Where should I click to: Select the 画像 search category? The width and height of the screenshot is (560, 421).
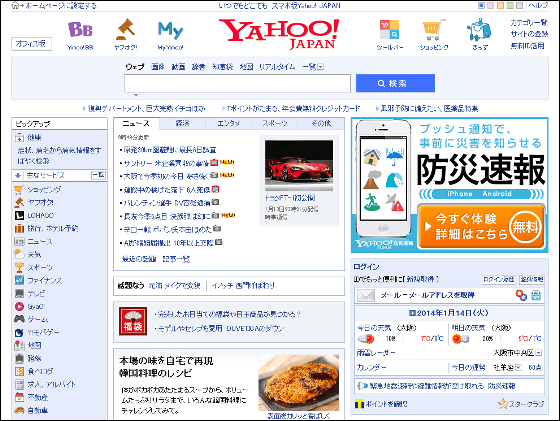[x=158, y=67]
